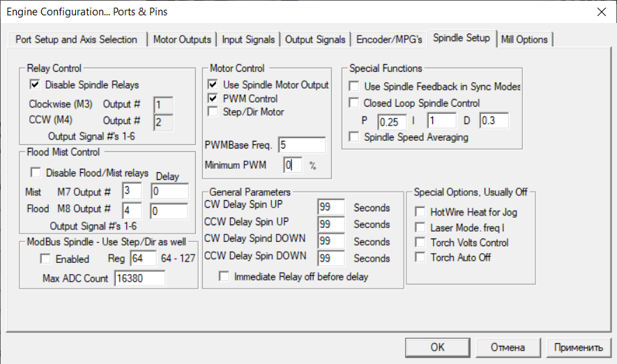Image resolution: width=617 pixels, height=364 pixels.
Task: Enable Closed Loop Spindle Control
Action: [x=354, y=103]
